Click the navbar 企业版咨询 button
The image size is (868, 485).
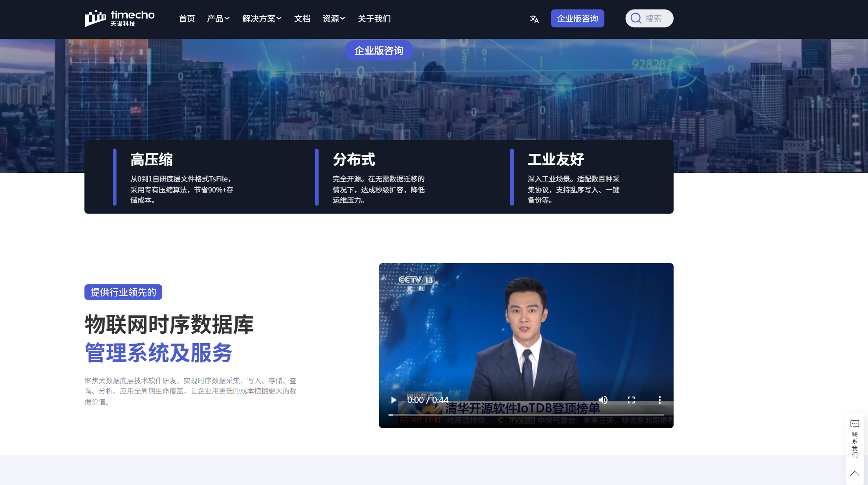[x=577, y=18]
